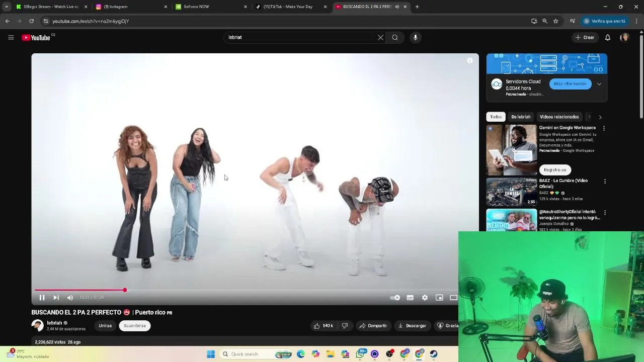Open the account avatar menu
This screenshot has width=644, height=362.
point(624,37)
